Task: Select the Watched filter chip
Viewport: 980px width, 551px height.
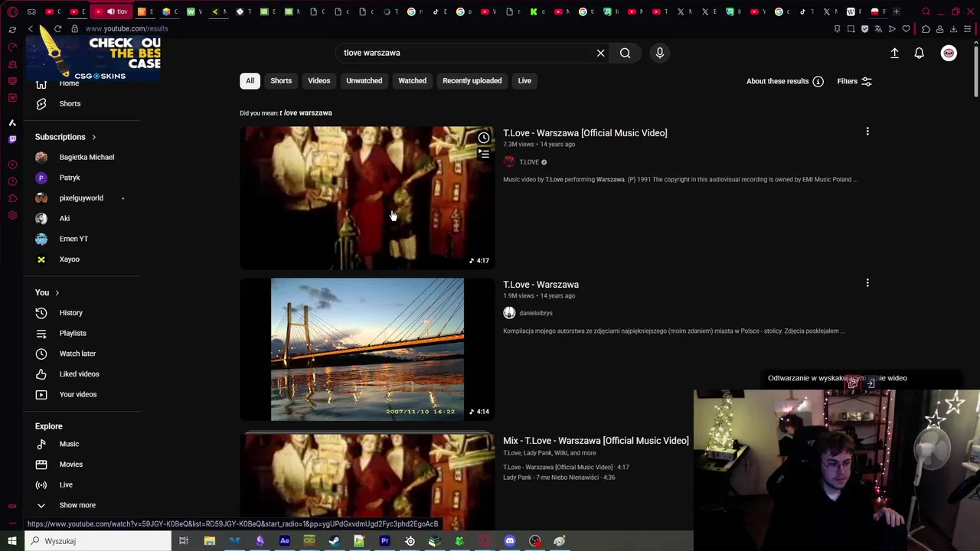Action: [413, 81]
